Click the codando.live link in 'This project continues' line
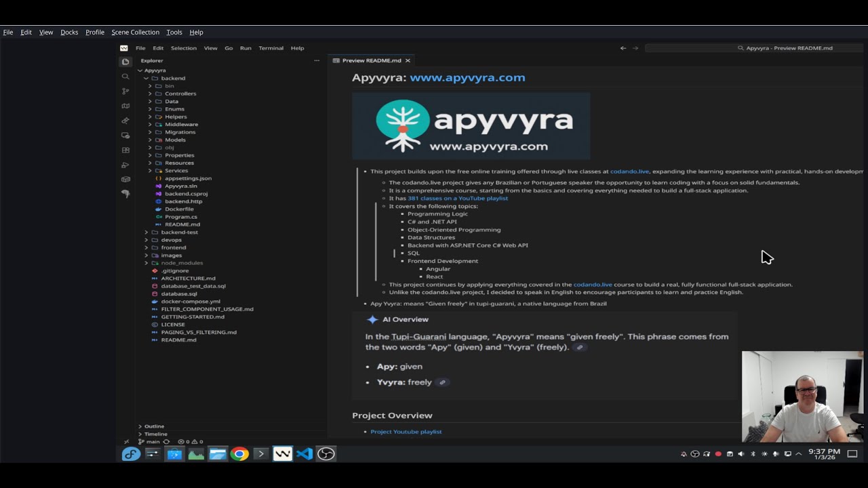Viewport: 868px width, 488px height. click(x=593, y=285)
